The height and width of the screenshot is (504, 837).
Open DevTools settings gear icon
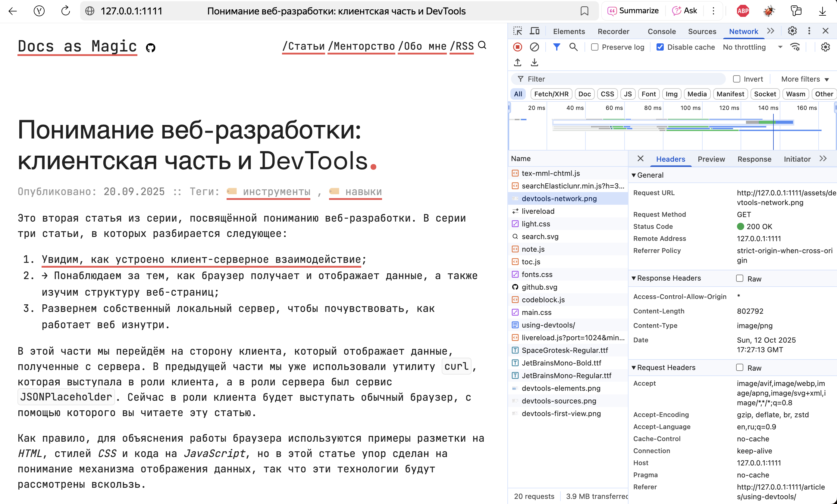(x=792, y=31)
